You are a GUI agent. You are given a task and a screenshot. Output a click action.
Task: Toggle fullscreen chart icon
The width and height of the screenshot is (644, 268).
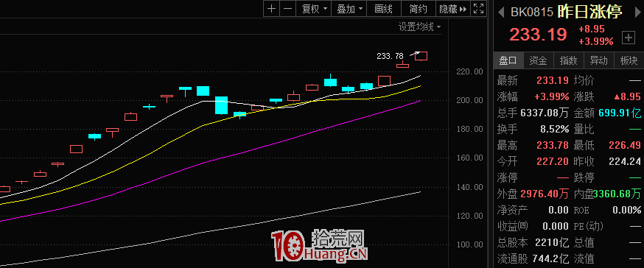tap(478, 9)
